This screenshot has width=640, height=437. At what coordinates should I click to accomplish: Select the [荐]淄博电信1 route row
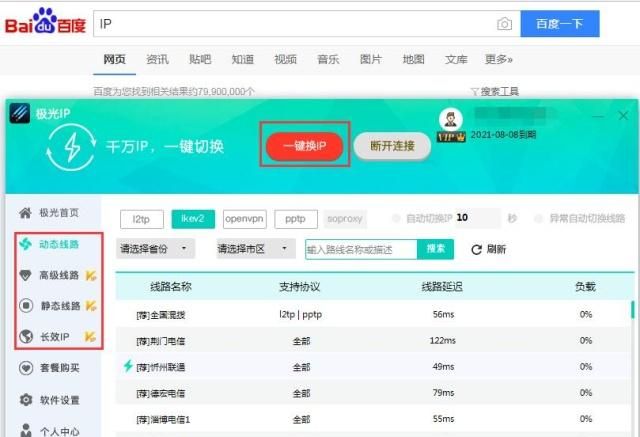click(x=373, y=419)
